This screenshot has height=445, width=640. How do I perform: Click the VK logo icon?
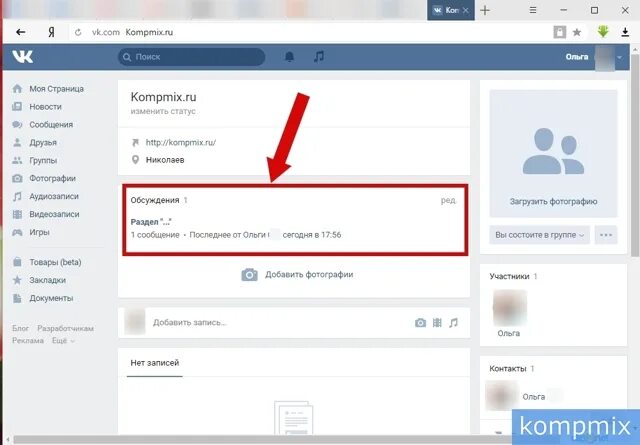point(22,57)
